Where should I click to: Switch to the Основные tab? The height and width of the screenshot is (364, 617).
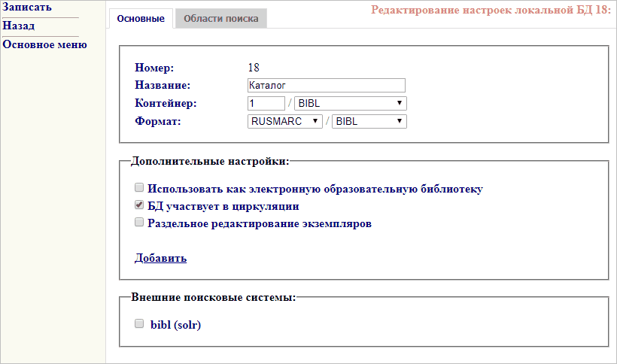click(141, 19)
